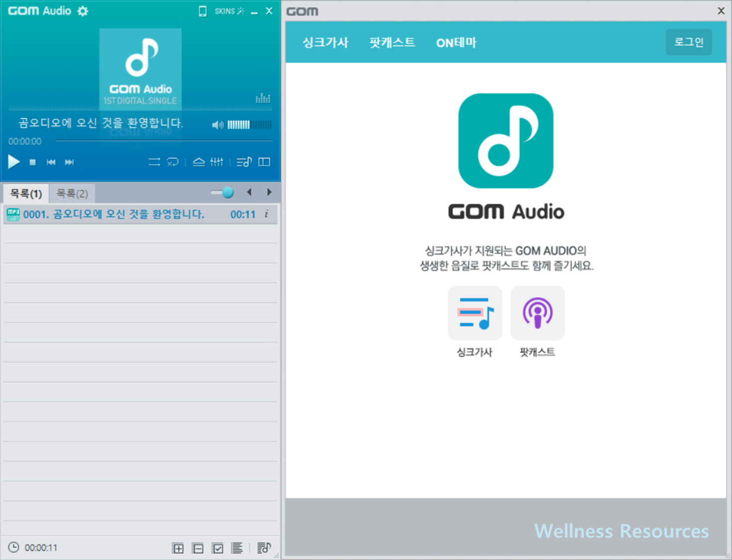
Task: Open the equalizer controls
Action: [217, 162]
